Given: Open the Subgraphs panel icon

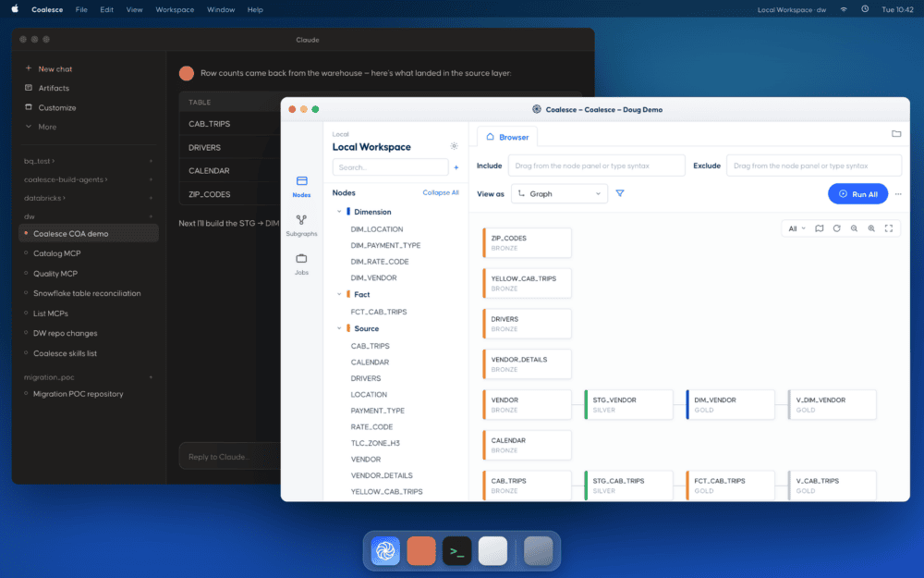Looking at the screenshot, I should coord(302,220).
